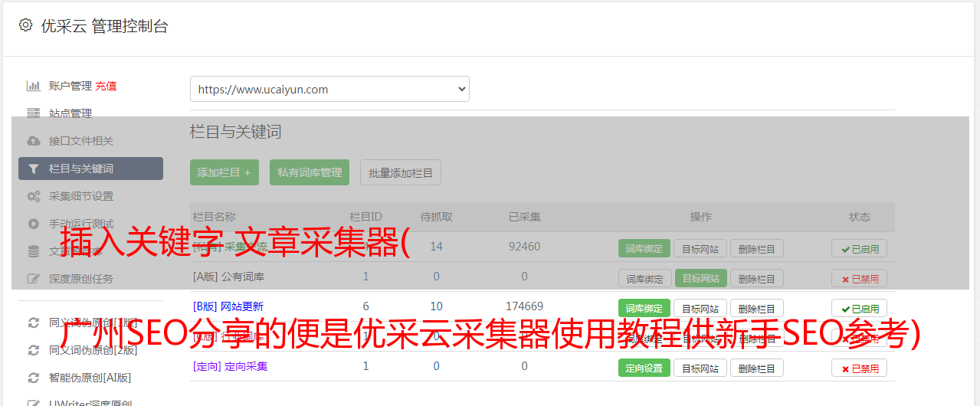Click the gears icon beside 采集细节设置
Viewport: 980px width, 406px height.
[34, 196]
